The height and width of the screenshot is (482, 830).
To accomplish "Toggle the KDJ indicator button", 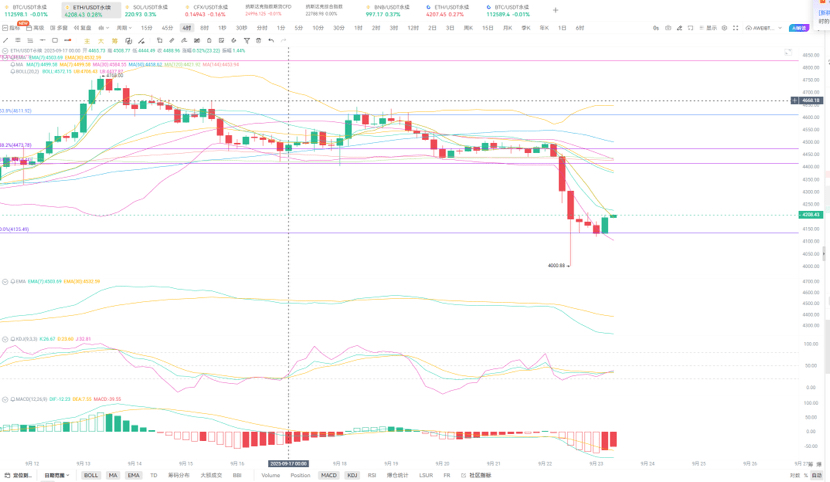I will click(352, 475).
